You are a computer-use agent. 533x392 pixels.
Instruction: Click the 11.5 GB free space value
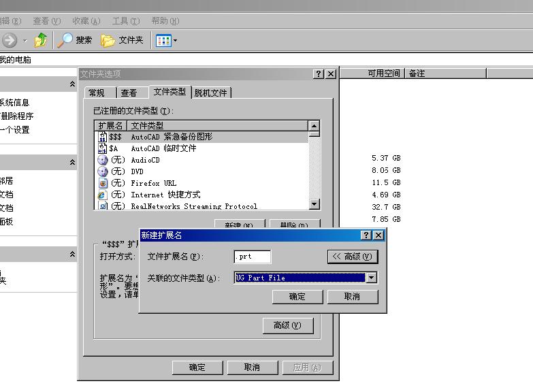coord(386,182)
